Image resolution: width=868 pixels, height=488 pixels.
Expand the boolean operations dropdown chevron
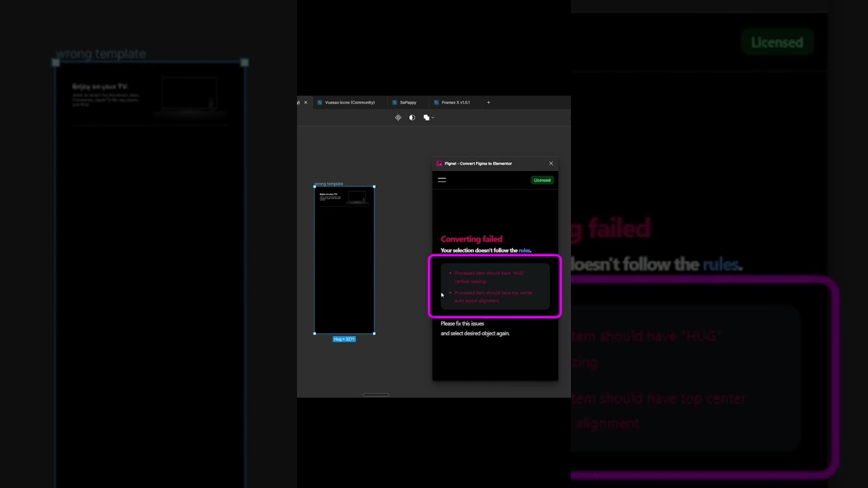[x=433, y=118]
